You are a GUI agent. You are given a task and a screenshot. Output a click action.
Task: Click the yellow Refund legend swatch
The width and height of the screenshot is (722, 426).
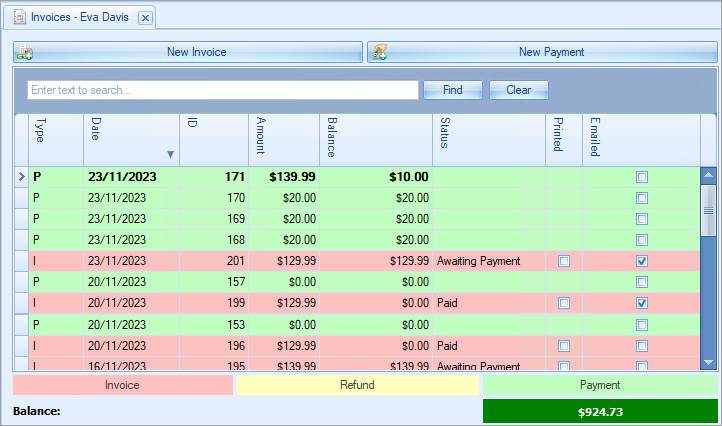click(358, 385)
